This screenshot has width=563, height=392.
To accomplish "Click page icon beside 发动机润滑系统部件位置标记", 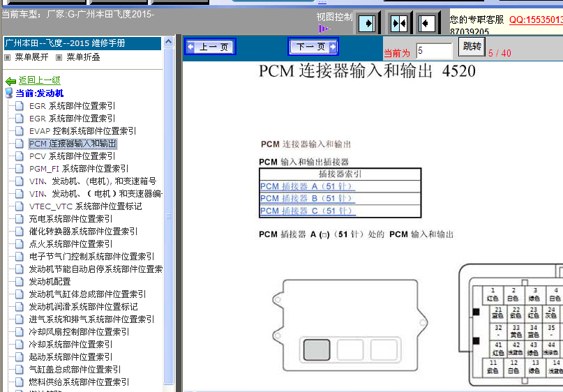I will (20, 307).
